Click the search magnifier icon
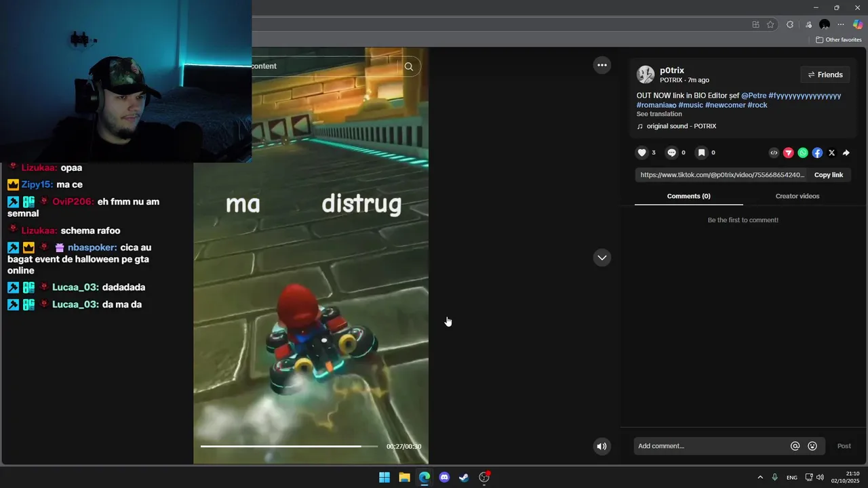This screenshot has width=868, height=488. tap(408, 66)
